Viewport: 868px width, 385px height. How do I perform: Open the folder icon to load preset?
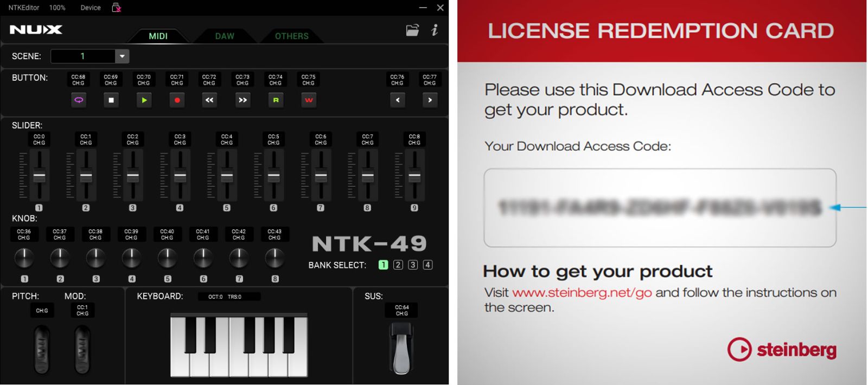pyautogui.click(x=412, y=30)
